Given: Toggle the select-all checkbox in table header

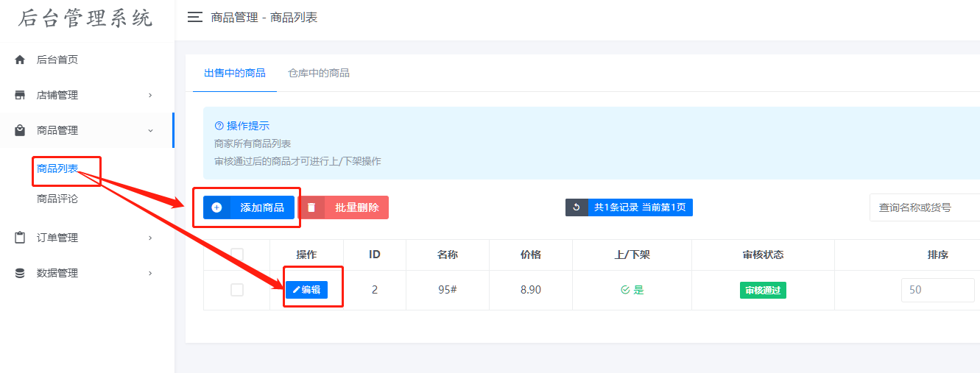Looking at the screenshot, I should pos(237,255).
